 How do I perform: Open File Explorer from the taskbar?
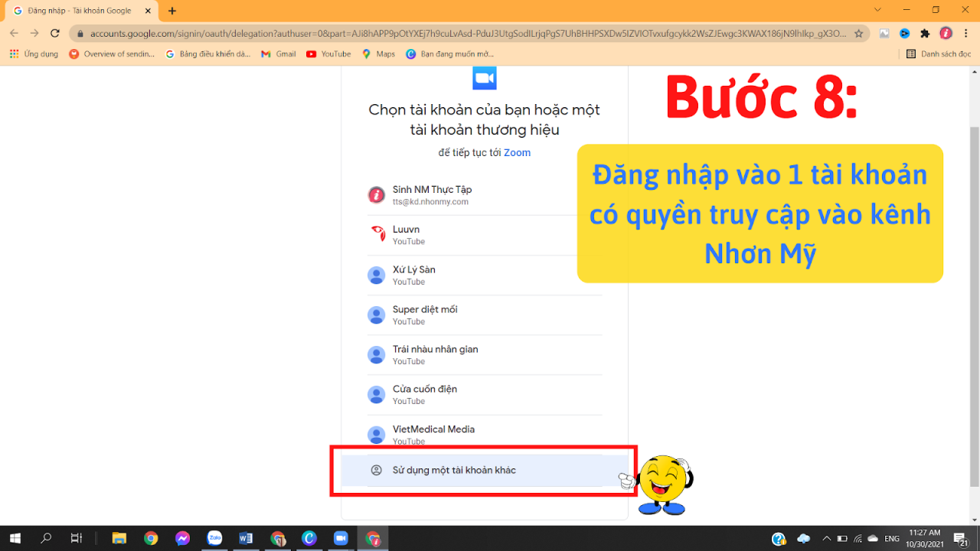coord(119,538)
